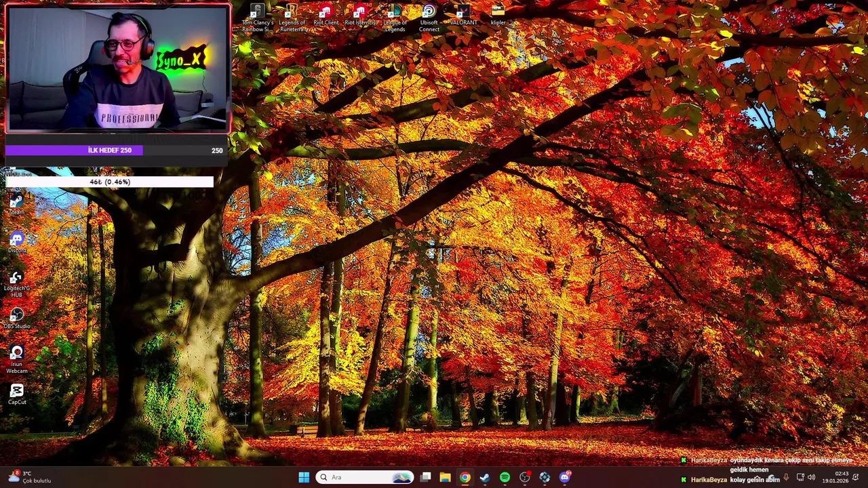Launch the Riot İstemcisi shortcut
The height and width of the screenshot is (488, 868).
[360, 16]
